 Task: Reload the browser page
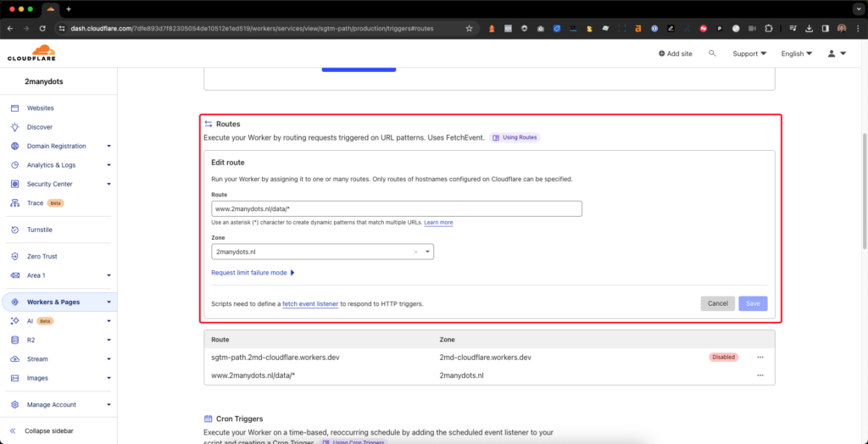click(x=42, y=28)
